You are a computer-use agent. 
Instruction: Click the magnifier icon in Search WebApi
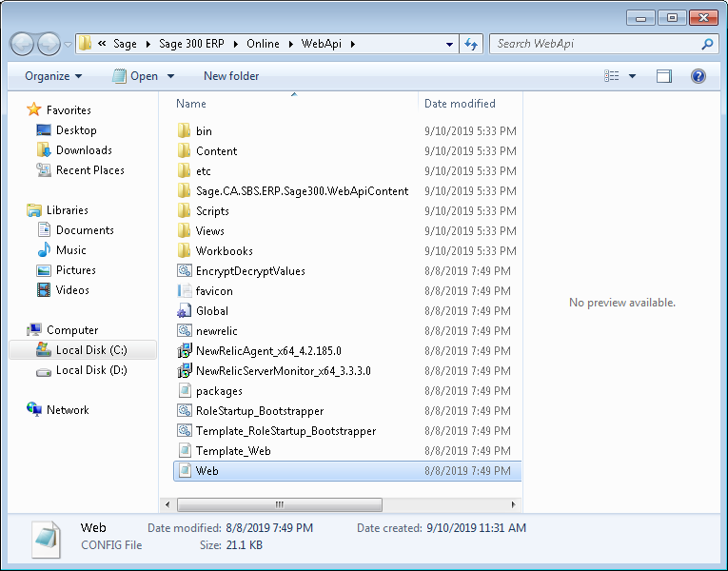[707, 44]
